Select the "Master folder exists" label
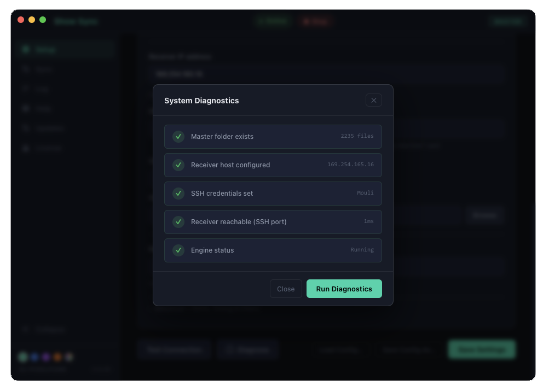The width and height of the screenshot is (543, 392). click(x=222, y=137)
